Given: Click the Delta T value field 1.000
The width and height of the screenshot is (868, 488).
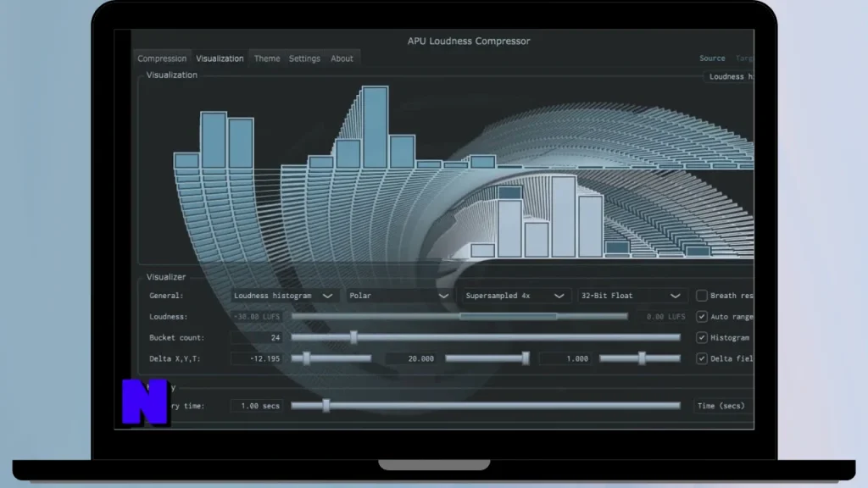Looking at the screenshot, I should pos(565,358).
